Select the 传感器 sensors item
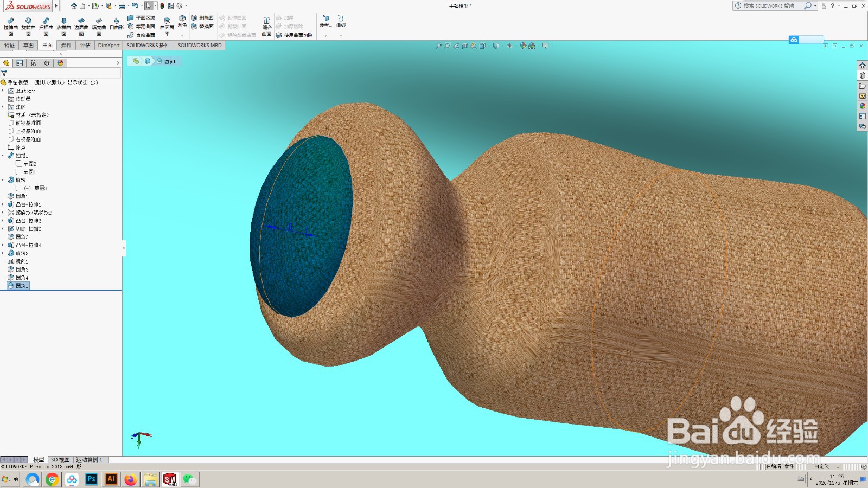This screenshot has width=868, height=488. pos(19,99)
